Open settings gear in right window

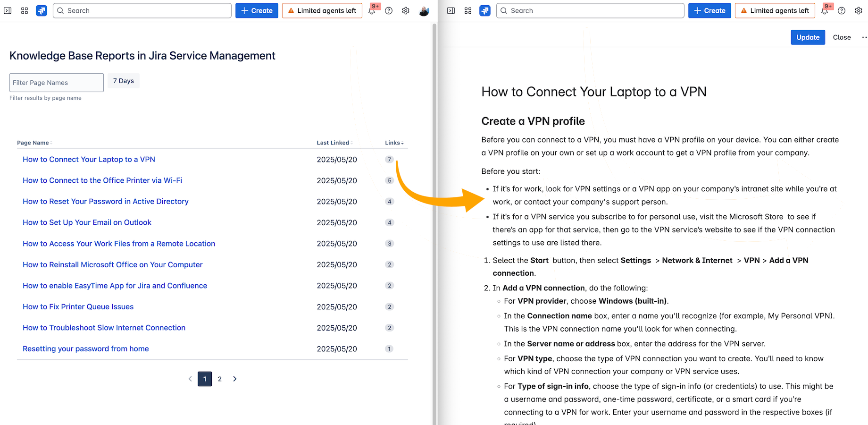pyautogui.click(x=859, y=10)
